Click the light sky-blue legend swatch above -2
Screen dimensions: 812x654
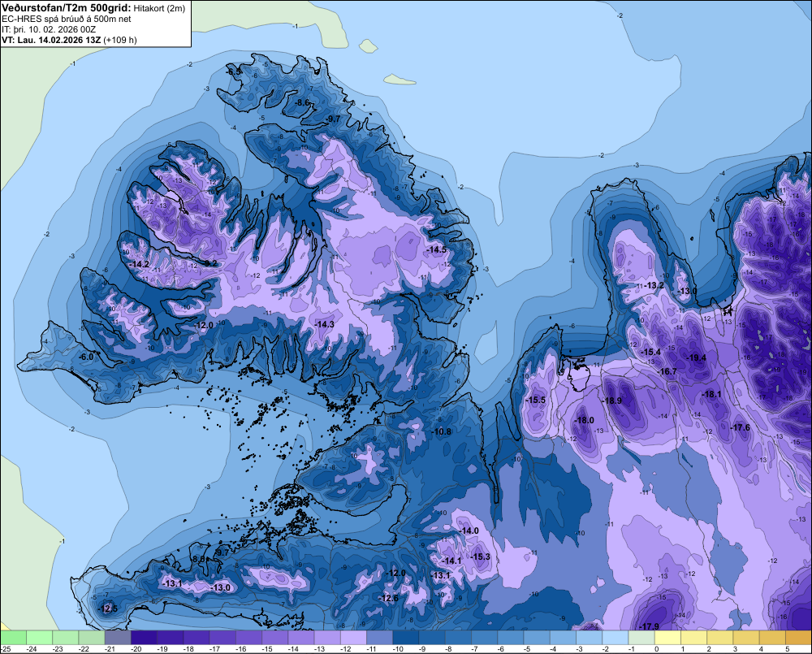tap(615, 638)
